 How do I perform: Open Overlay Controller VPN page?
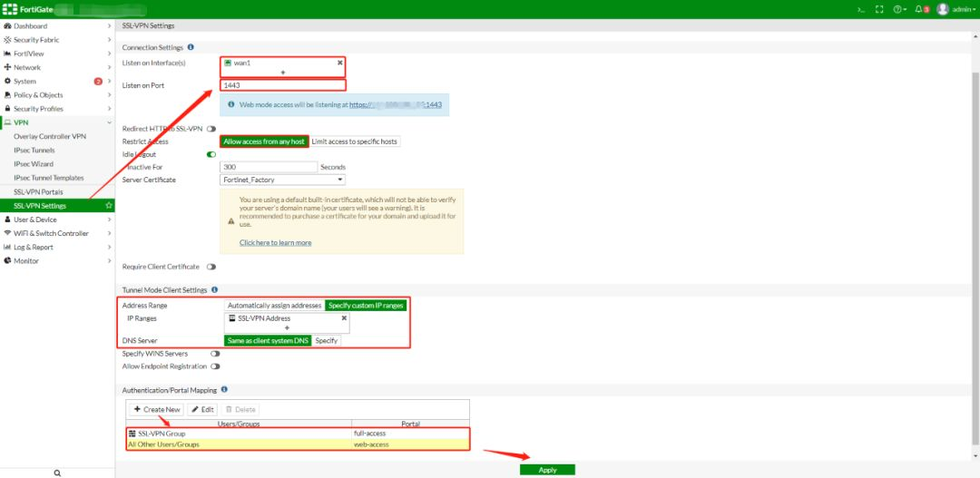click(50, 136)
